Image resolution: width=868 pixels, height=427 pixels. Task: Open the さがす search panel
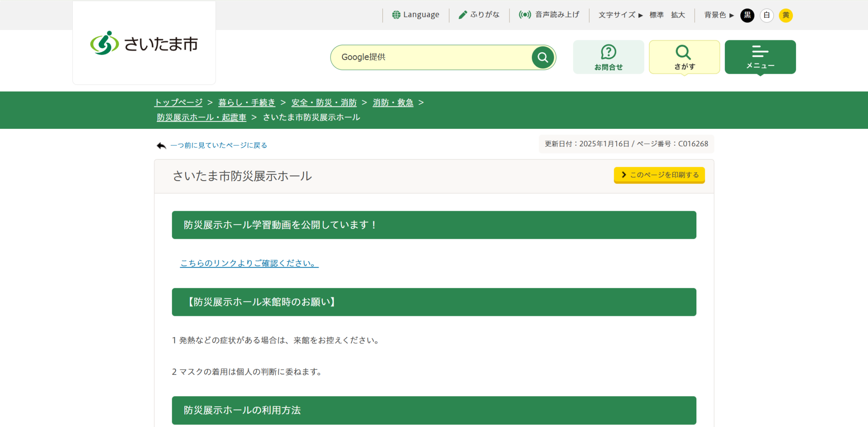pos(684,56)
